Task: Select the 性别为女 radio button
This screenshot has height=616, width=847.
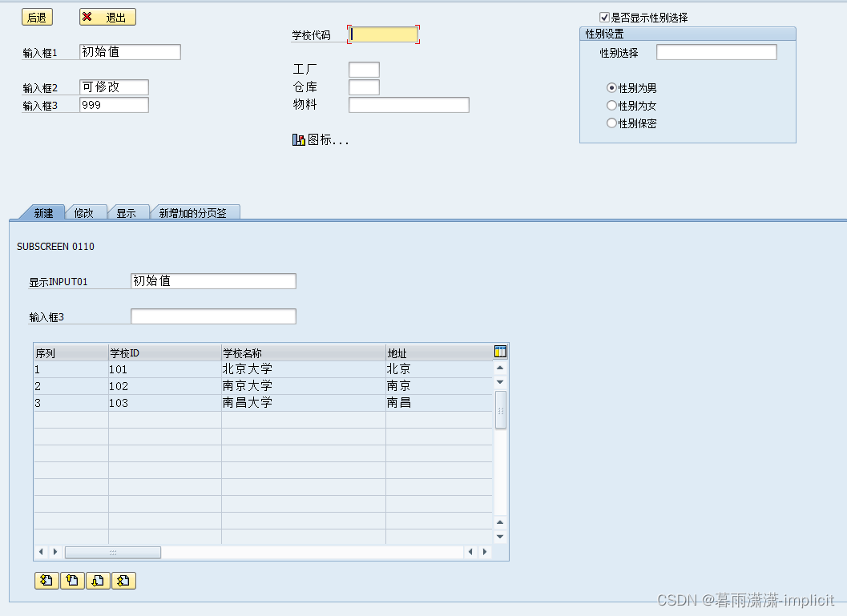Action: [611, 105]
